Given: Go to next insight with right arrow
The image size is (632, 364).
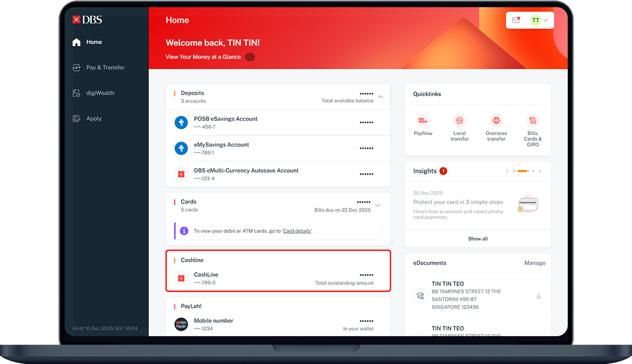Looking at the screenshot, I should click(540, 171).
